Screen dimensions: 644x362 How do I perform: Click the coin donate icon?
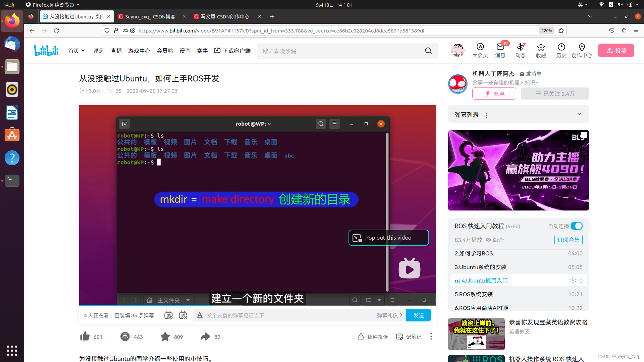pyautogui.click(x=125, y=337)
